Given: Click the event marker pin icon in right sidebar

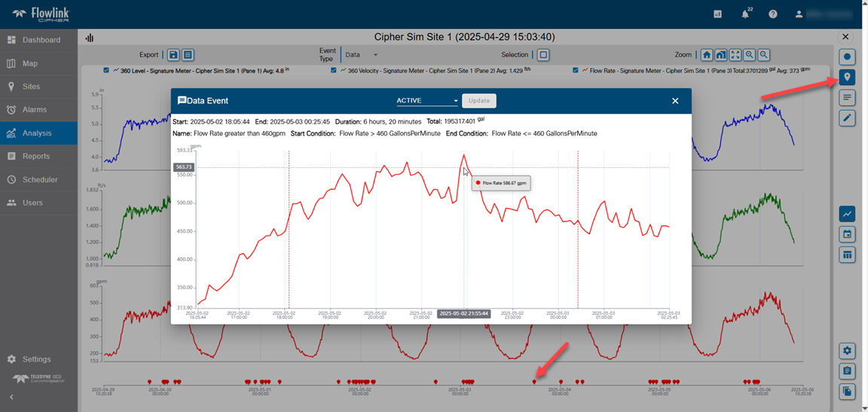Looking at the screenshot, I should point(847,78).
